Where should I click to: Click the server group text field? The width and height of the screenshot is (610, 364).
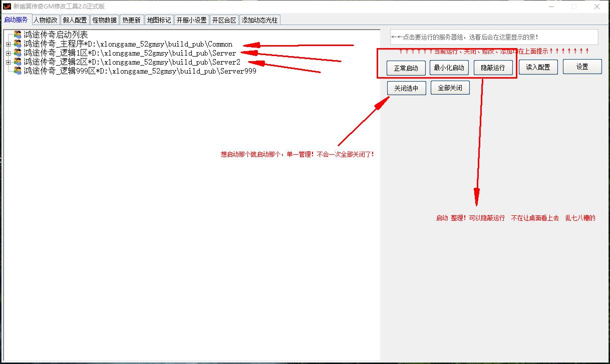pyautogui.click(x=494, y=37)
